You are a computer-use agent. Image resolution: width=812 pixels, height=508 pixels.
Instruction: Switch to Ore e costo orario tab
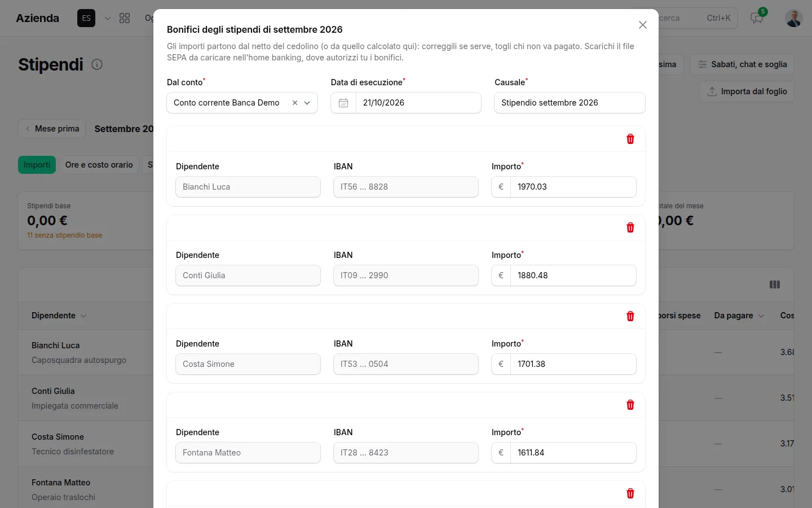(x=99, y=165)
